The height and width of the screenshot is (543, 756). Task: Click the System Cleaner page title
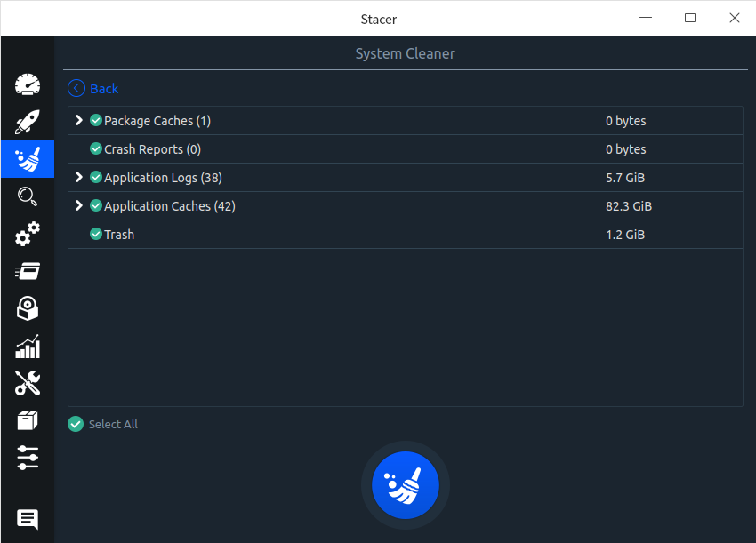coord(405,53)
